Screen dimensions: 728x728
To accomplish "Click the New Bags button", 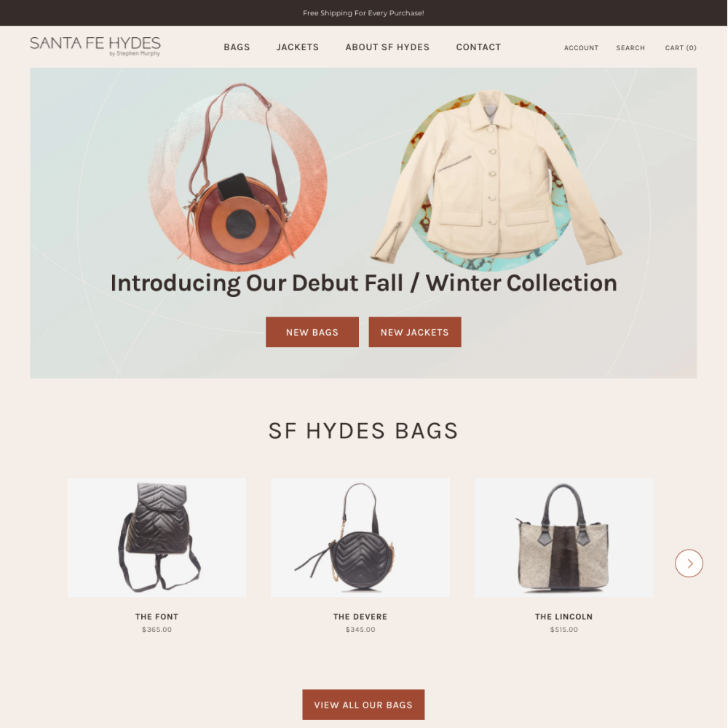I will click(x=312, y=332).
